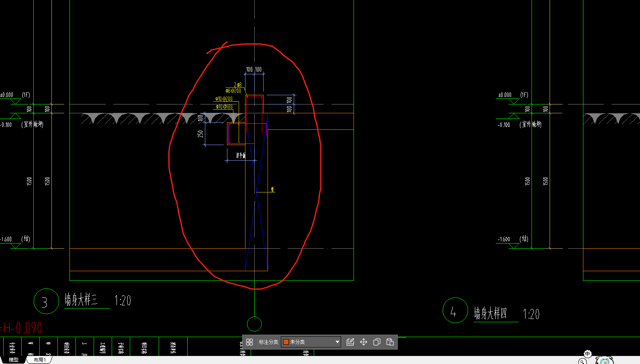Image resolution: width=640 pixels, height=364 pixels.
Task: Click the paste annotation clipboard icon
Action: coord(390,342)
